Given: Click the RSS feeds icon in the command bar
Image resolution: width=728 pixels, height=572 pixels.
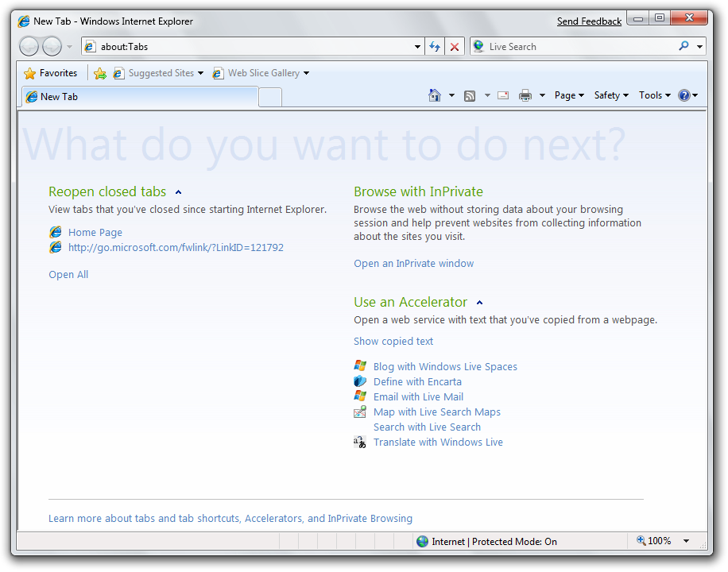Looking at the screenshot, I should (x=470, y=95).
